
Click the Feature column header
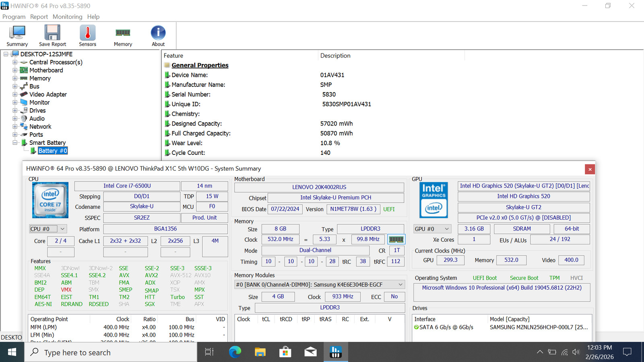click(x=240, y=56)
